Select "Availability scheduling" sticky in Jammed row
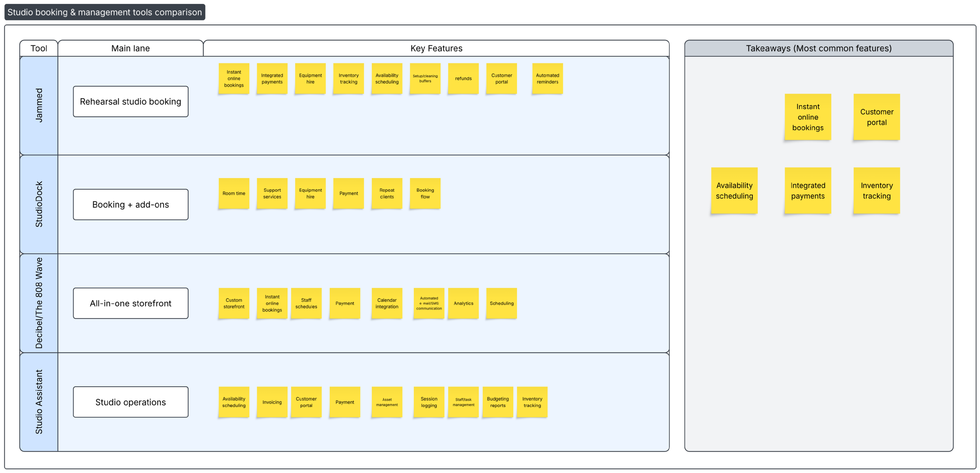This screenshot has width=980, height=473. pyautogui.click(x=387, y=78)
